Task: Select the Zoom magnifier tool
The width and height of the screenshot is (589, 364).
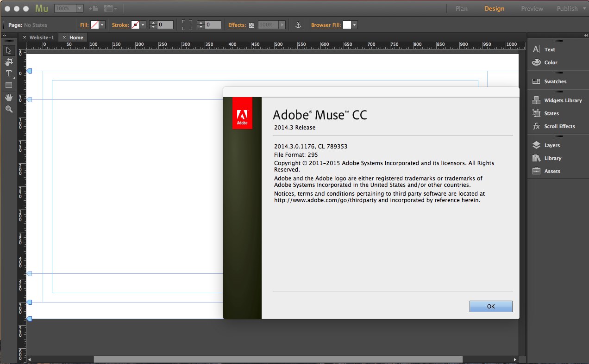Action: [8, 109]
